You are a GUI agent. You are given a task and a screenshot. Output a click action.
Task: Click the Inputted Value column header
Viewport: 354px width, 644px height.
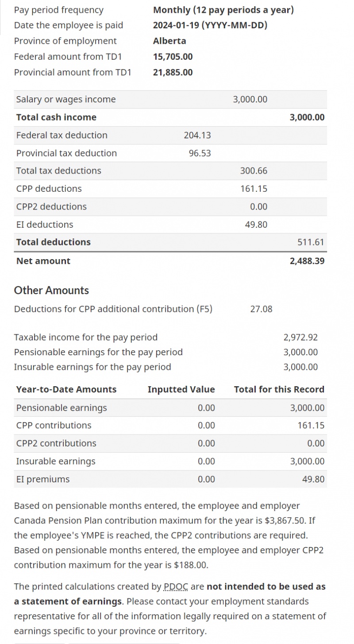click(x=181, y=390)
